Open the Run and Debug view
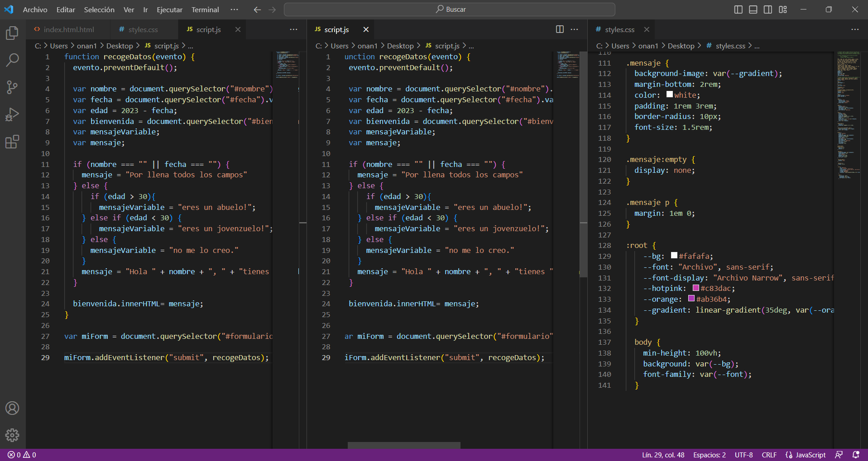Viewport: 868px width, 461px height. [x=12, y=115]
